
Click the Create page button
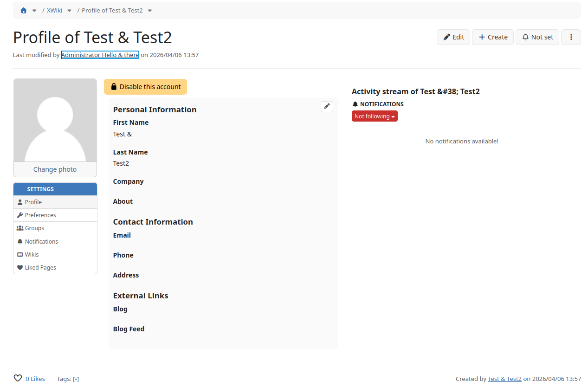click(493, 37)
